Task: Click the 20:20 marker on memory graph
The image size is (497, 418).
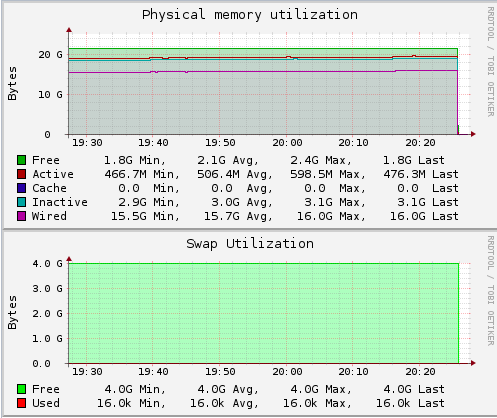Action: (x=420, y=143)
